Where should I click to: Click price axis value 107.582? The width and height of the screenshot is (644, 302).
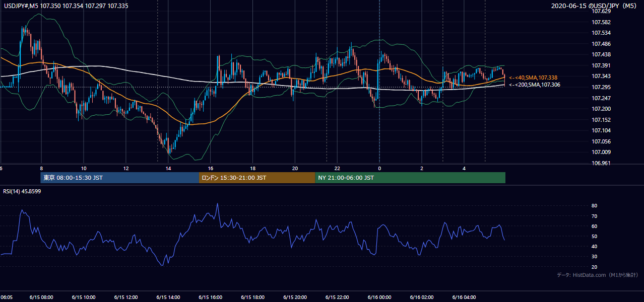coord(602,22)
